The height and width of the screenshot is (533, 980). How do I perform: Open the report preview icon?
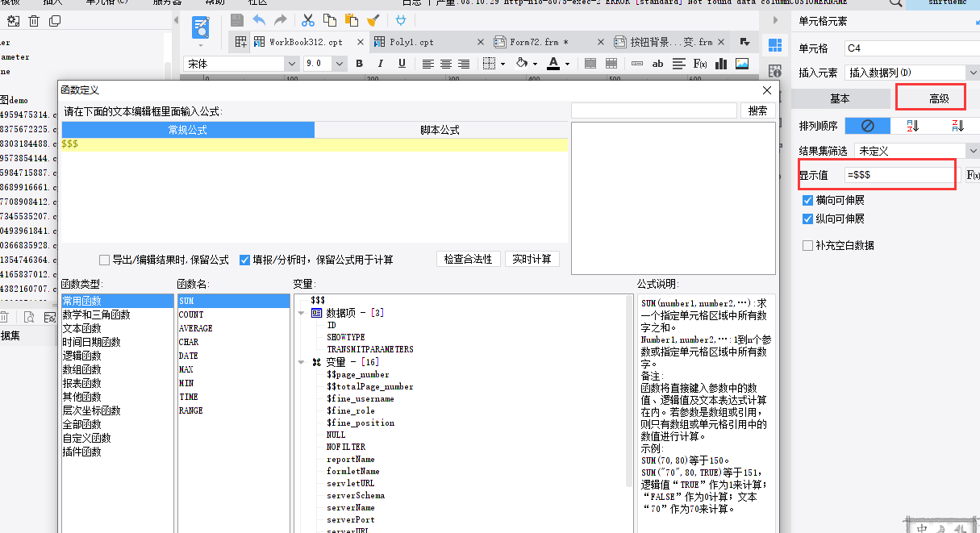tap(201, 28)
